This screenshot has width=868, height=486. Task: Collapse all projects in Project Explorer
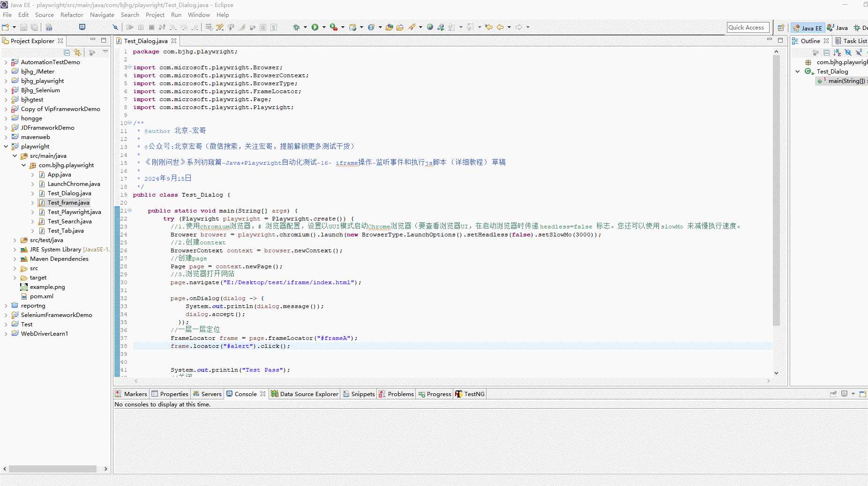tap(67, 52)
